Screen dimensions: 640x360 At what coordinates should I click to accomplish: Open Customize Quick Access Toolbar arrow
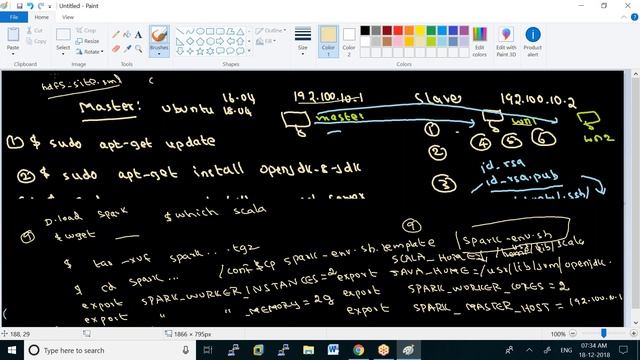tap(50, 6)
